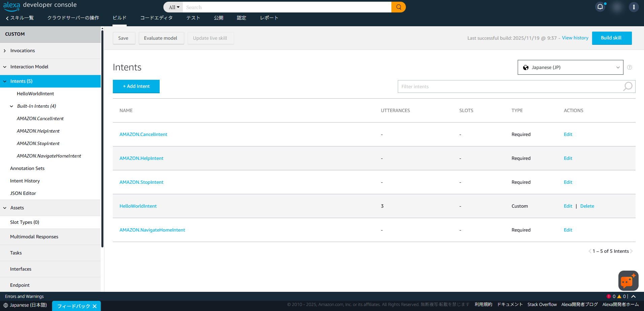Screen dimensions: 644x311
Task: Open Interfaces in the sidebar
Action: click(x=21, y=269)
